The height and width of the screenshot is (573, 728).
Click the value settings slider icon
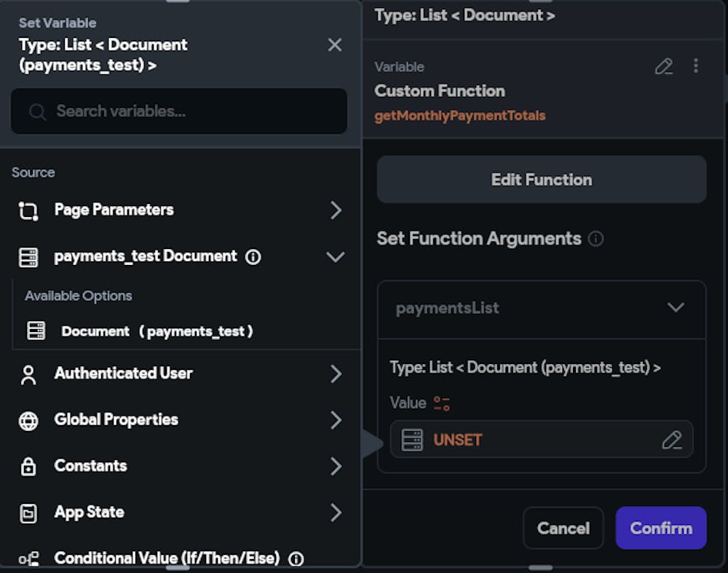(442, 403)
